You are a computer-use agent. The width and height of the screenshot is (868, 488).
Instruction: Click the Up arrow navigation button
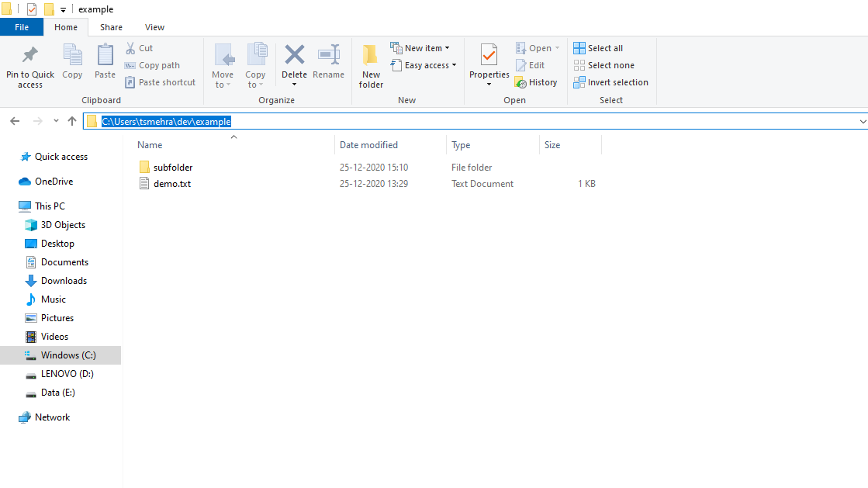[x=72, y=121]
